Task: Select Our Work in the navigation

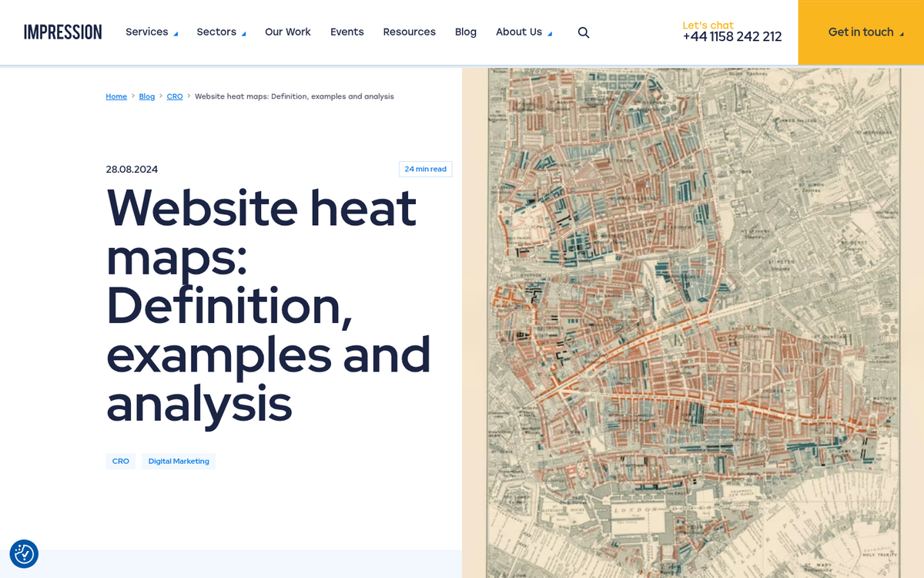Action: click(x=287, y=32)
